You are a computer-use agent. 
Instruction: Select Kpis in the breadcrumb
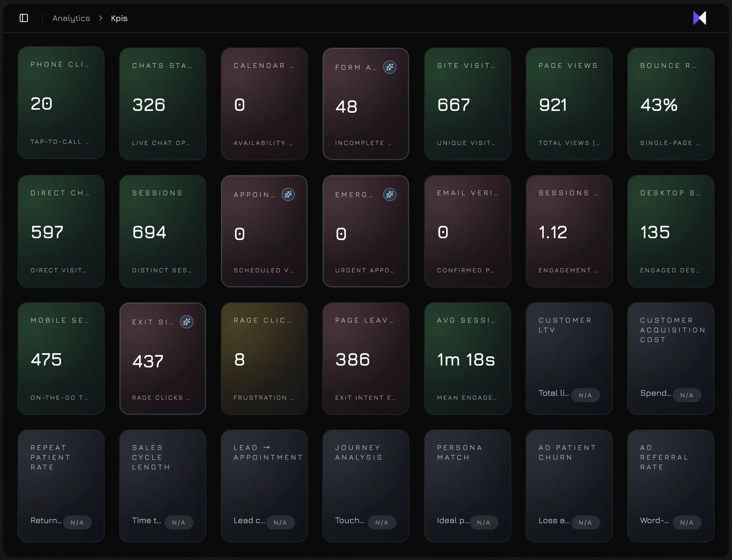(119, 18)
